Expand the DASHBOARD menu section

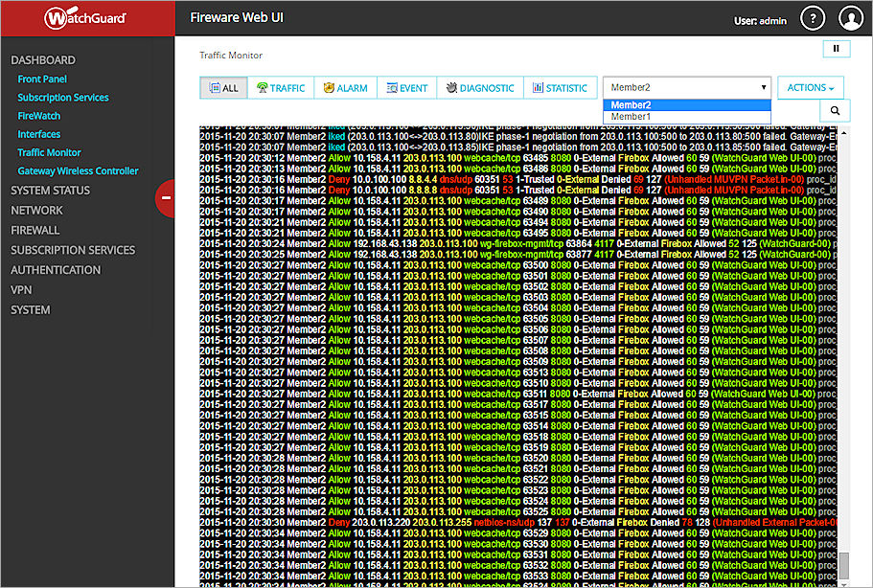coord(43,60)
